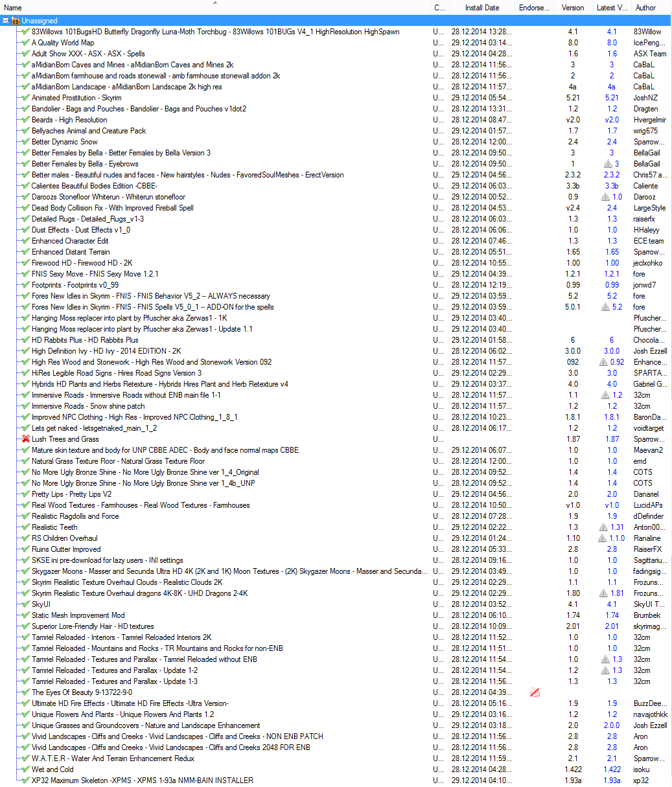Screen dimensions: 672x787
Task: Click update warning icon for UHD Dragons 2-4K row
Action: point(603,593)
